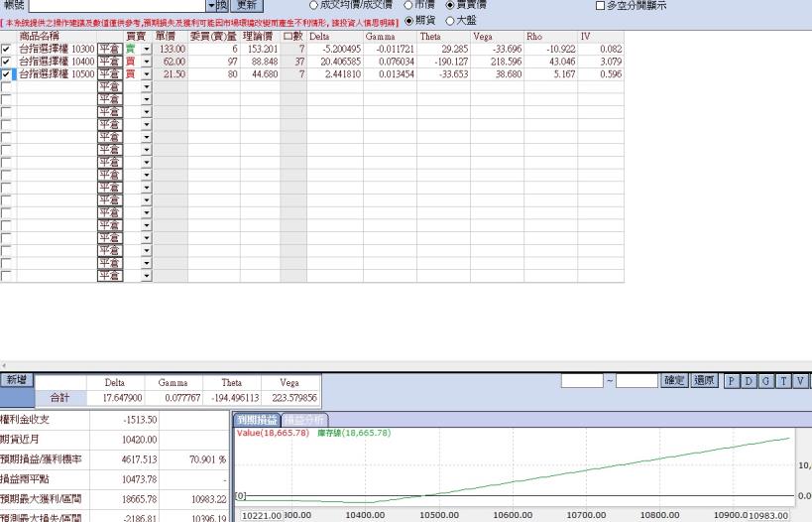This screenshot has width=812, height=522.
Task: Click the 更新 refresh button
Action: 248,6
